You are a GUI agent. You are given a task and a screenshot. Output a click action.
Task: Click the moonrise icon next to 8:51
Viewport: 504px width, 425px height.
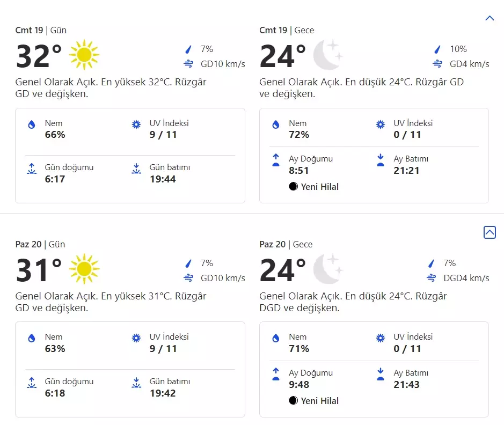[276, 160]
